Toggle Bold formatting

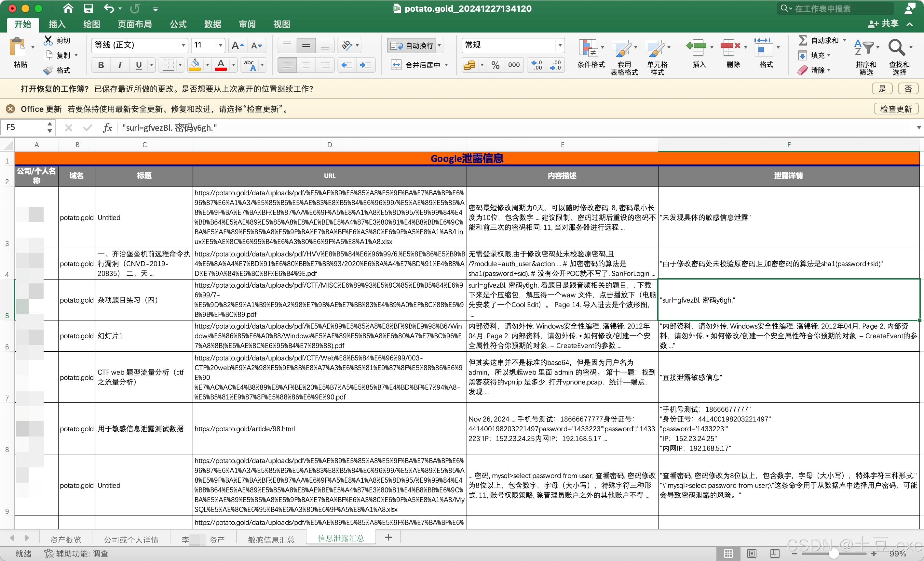click(x=101, y=65)
